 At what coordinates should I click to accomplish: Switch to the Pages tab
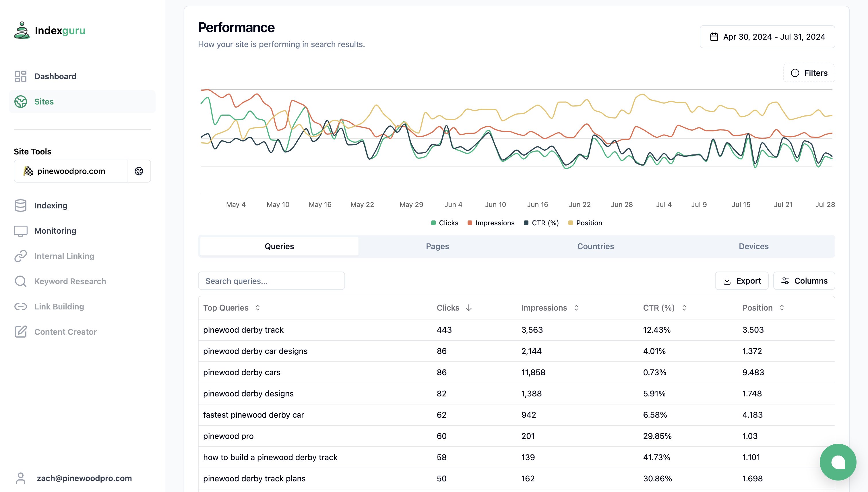coord(437,246)
